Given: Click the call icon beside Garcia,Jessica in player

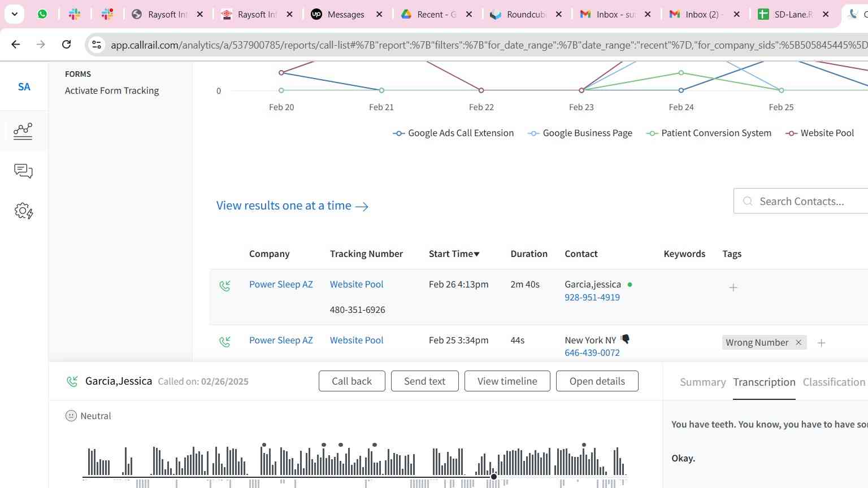Looking at the screenshot, I should [72, 381].
